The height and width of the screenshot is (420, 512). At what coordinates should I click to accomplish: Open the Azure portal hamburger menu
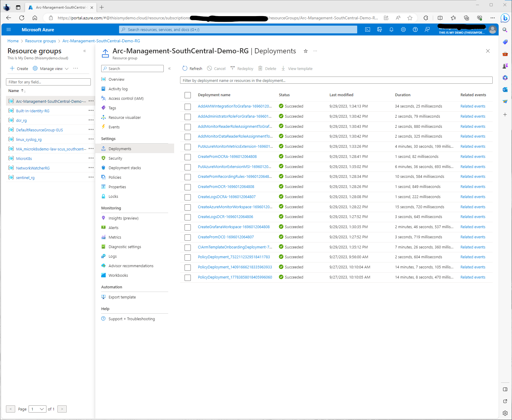9,29
